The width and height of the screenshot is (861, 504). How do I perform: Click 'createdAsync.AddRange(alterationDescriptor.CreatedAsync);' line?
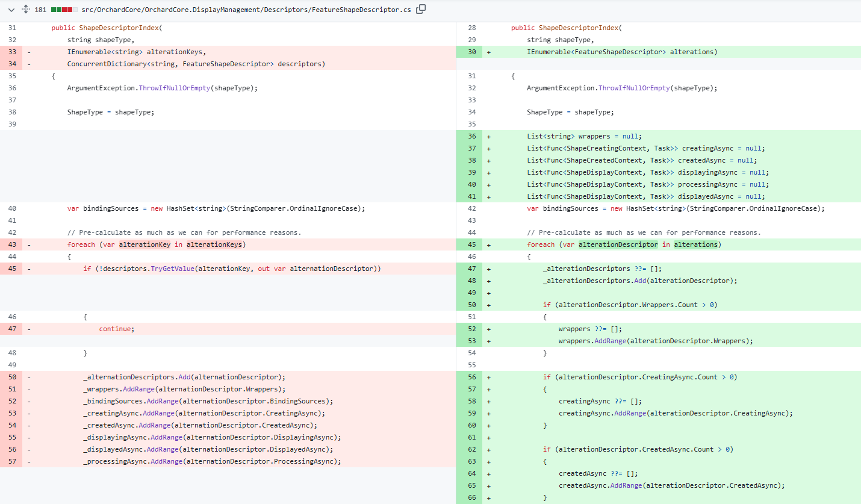click(671, 485)
